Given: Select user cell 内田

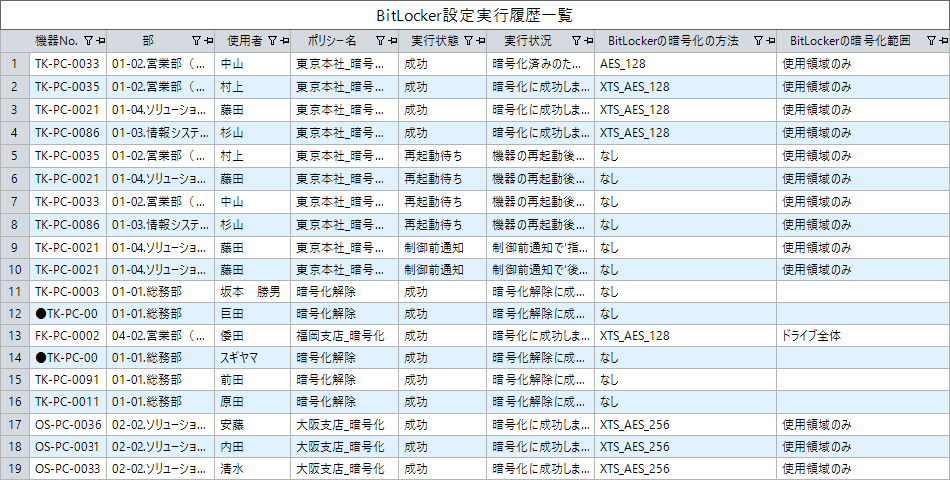Looking at the screenshot, I should point(252,447).
